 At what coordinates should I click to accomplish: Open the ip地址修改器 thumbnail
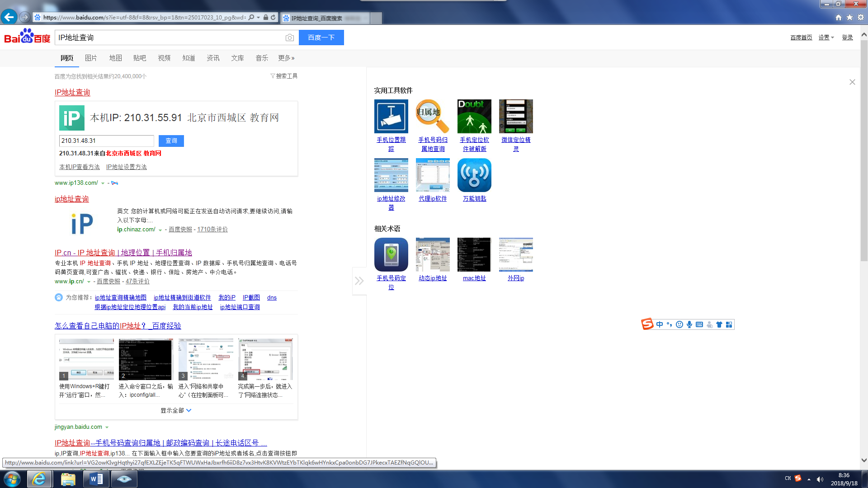391,175
